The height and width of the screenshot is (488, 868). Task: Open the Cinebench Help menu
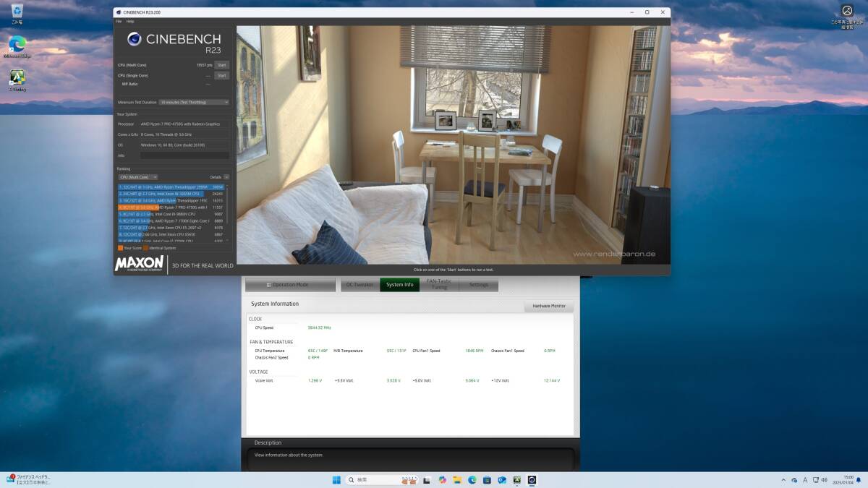130,21
